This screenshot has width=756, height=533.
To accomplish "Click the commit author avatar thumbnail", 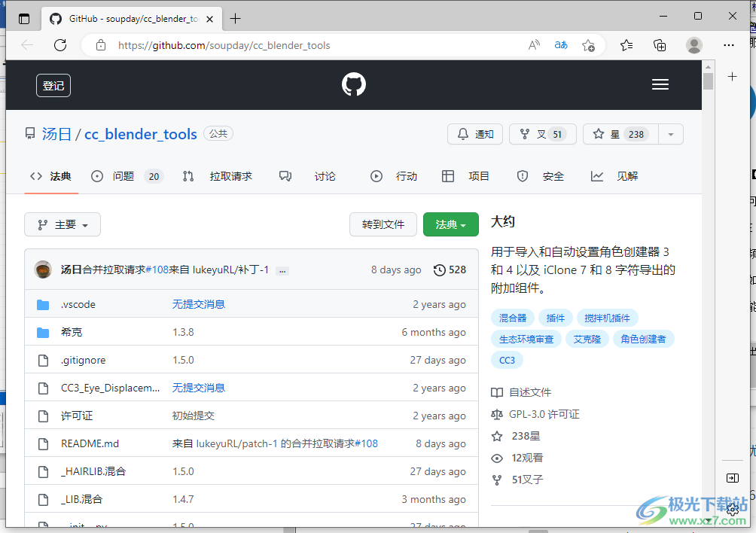I will [43, 270].
